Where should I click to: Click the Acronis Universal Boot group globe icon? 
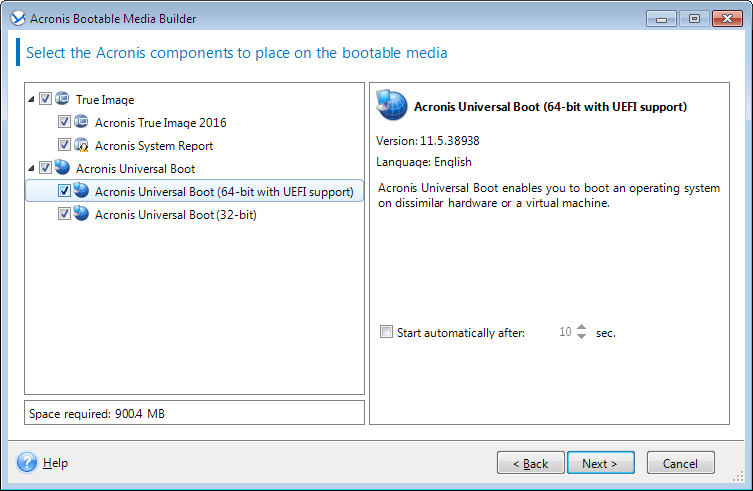coord(62,168)
